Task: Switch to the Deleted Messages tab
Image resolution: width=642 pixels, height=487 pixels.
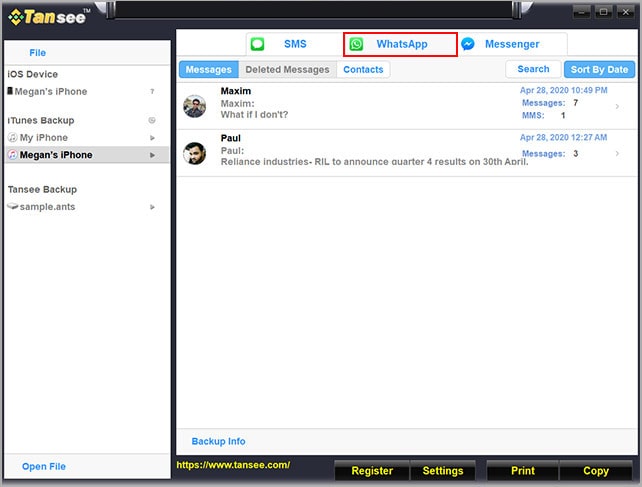Action: click(287, 70)
